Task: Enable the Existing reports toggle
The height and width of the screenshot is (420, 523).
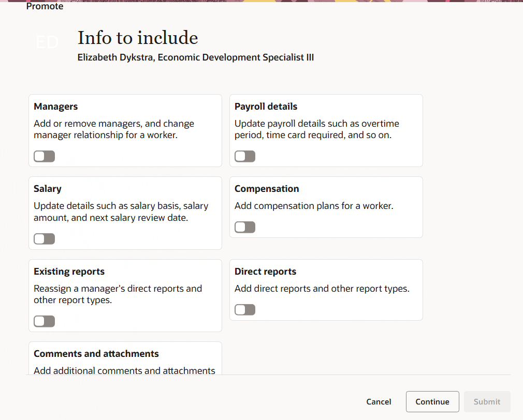Action: (x=44, y=321)
